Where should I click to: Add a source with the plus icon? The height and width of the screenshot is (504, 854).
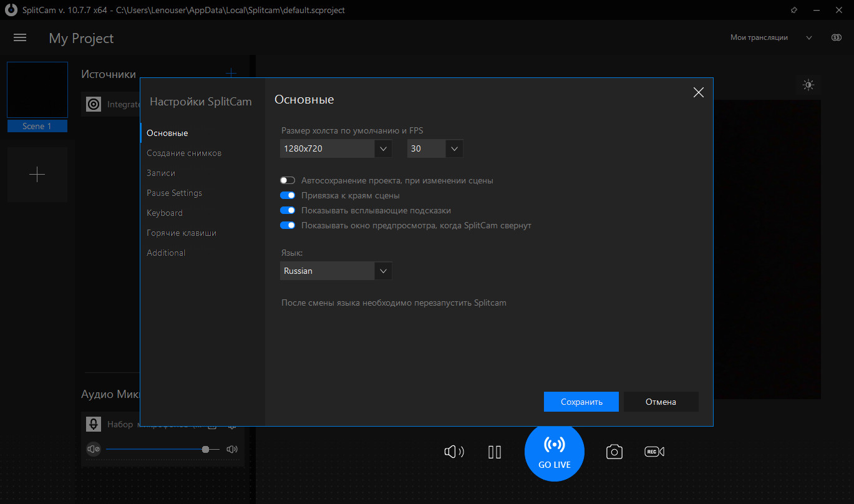pyautogui.click(x=231, y=74)
